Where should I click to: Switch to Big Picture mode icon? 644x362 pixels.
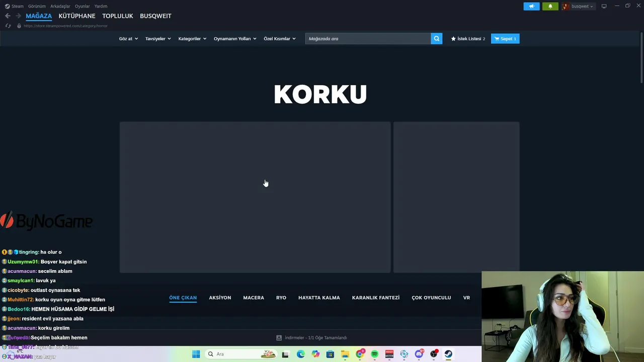(604, 6)
